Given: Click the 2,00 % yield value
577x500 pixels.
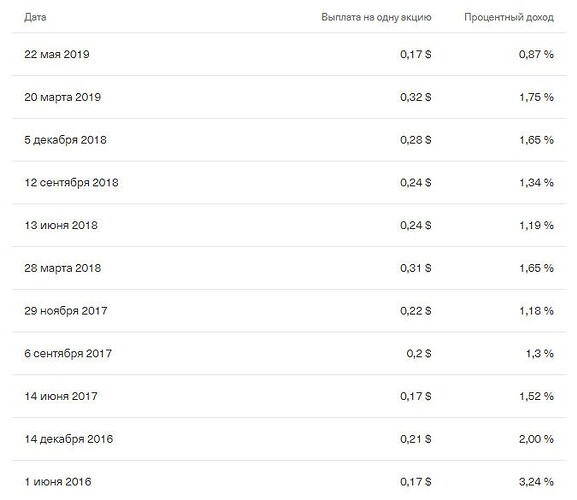Looking at the screenshot, I should 536,439.
